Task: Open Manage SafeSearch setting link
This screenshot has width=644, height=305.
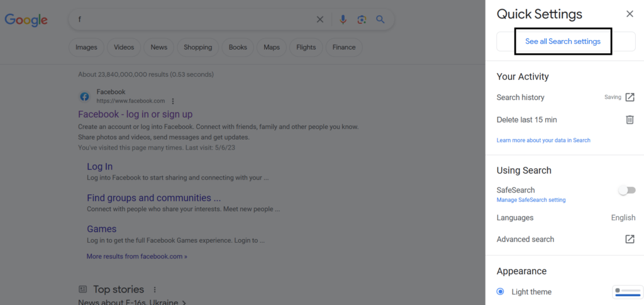Action: click(531, 200)
